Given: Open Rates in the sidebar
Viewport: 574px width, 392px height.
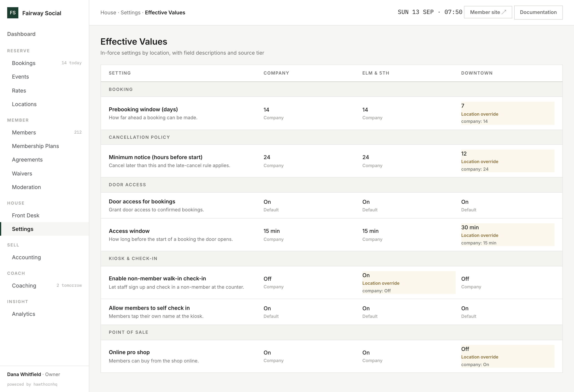Looking at the screenshot, I should 44,91.
